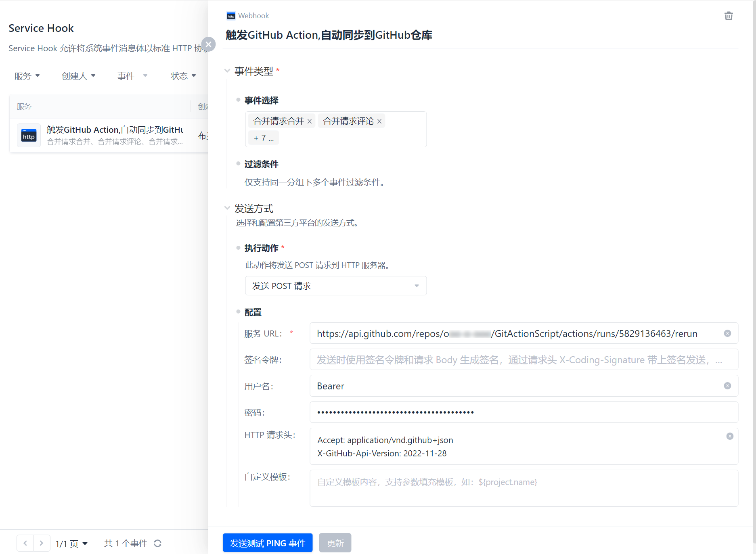Click the Service Hook page heading
Image resolution: width=756 pixels, height=554 pixels.
pyautogui.click(x=41, y=28)
